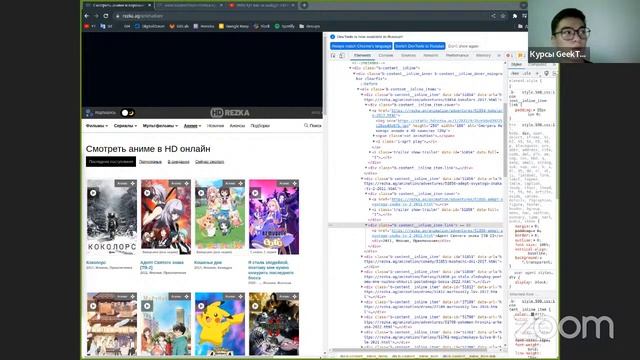The height and width of the screenshot is (360, 640).
Task: Open the Кошачьи дни poster
Action: pyautogui.click(x=220, y=217)
